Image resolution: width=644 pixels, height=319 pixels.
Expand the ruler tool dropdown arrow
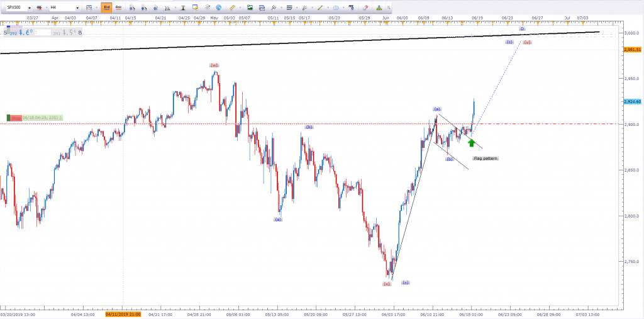pos(240,8)
